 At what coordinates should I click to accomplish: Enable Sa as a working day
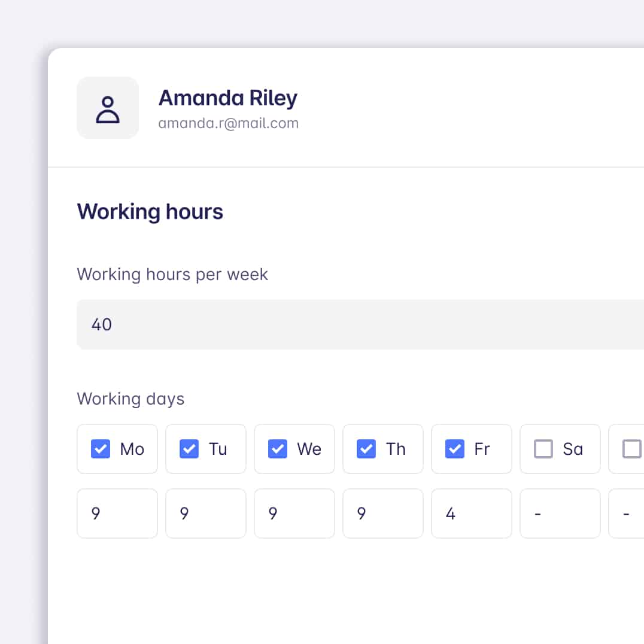click(543, 449)
